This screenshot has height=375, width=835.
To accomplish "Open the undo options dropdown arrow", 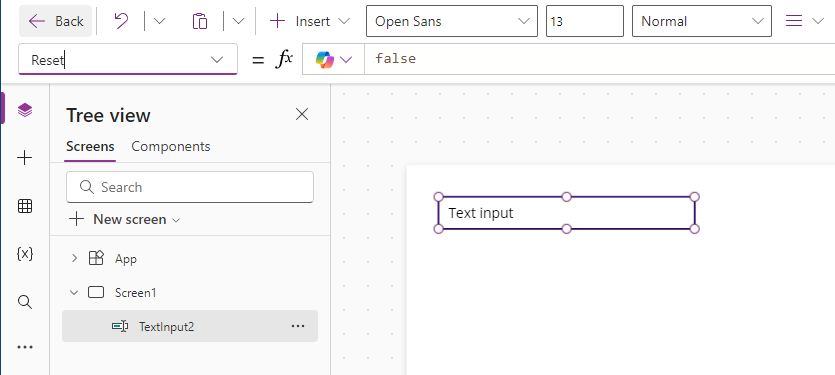I will pyautogui.click(x=159, y=21).
